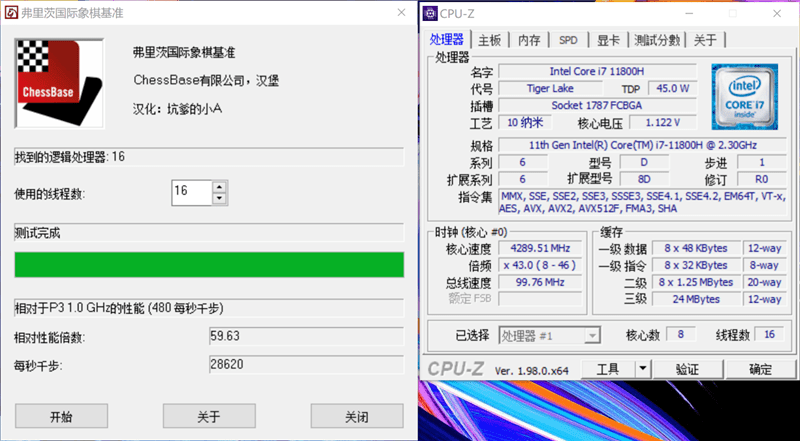
Task: Click the Fritz Chess Benchmark title bar icon
Action: click(x=11, y=13)
